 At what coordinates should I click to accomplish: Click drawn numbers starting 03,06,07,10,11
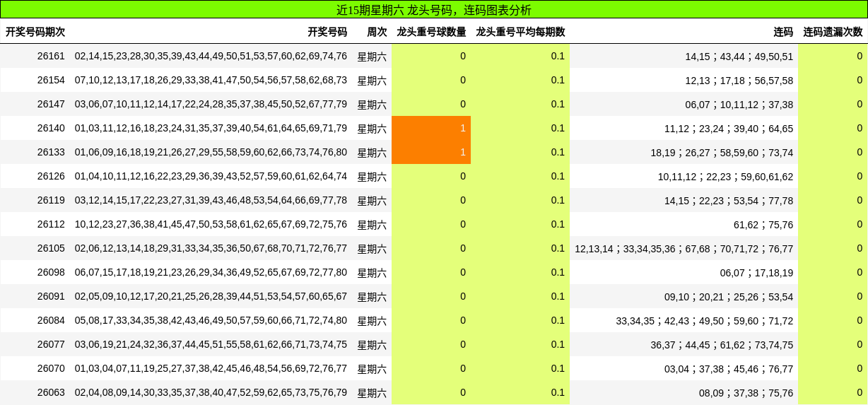click(211, 104)
